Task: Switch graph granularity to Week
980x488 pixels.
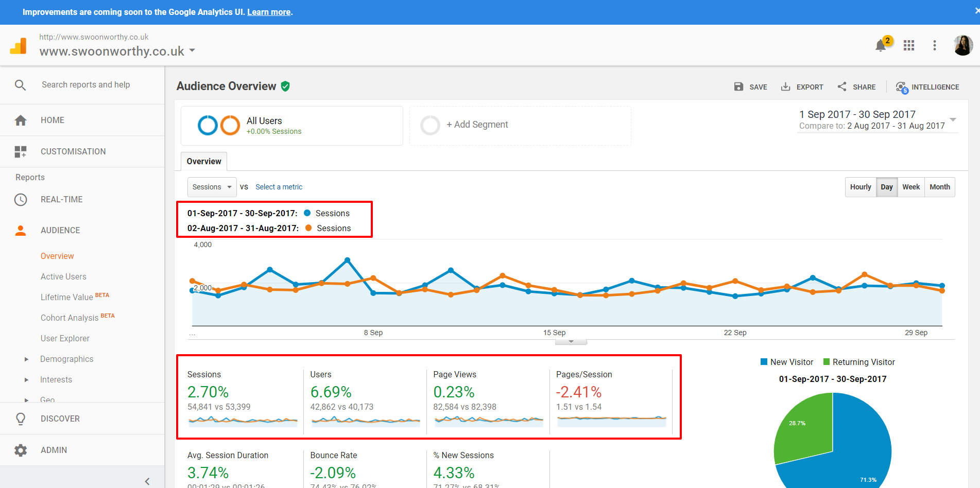Action: 910,187
